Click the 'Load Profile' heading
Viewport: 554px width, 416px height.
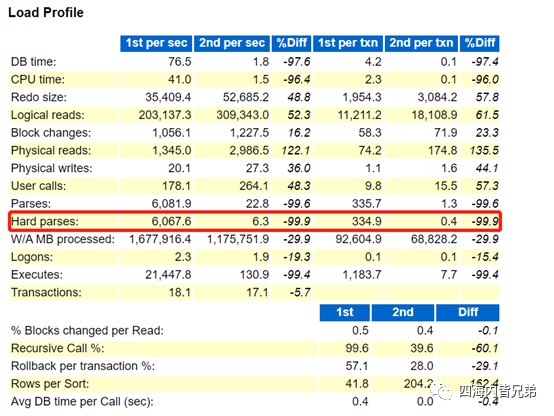click(x=46, y=13)
